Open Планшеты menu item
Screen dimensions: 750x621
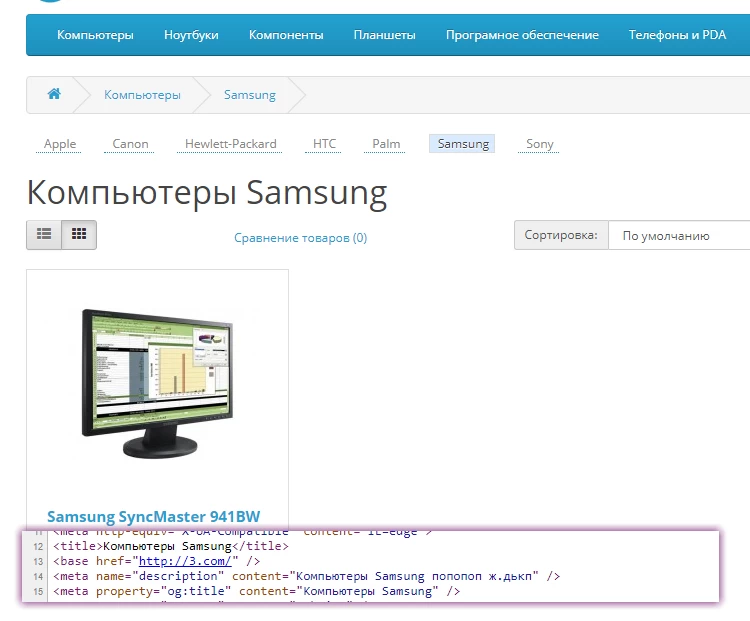pyautogui.click(x=385, y=35)
